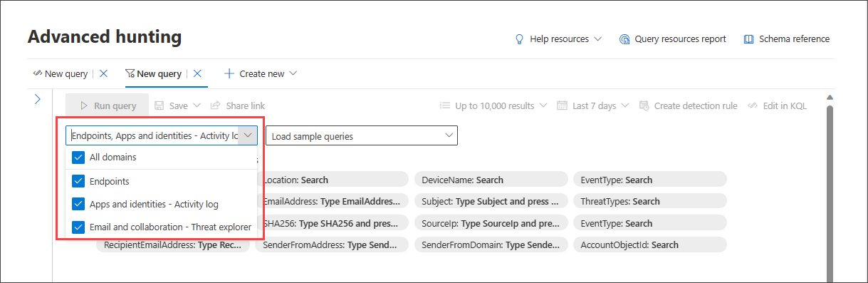Uncheck the Endpoints checkbox
868x283 pixels.
click(x=78, y=181)
